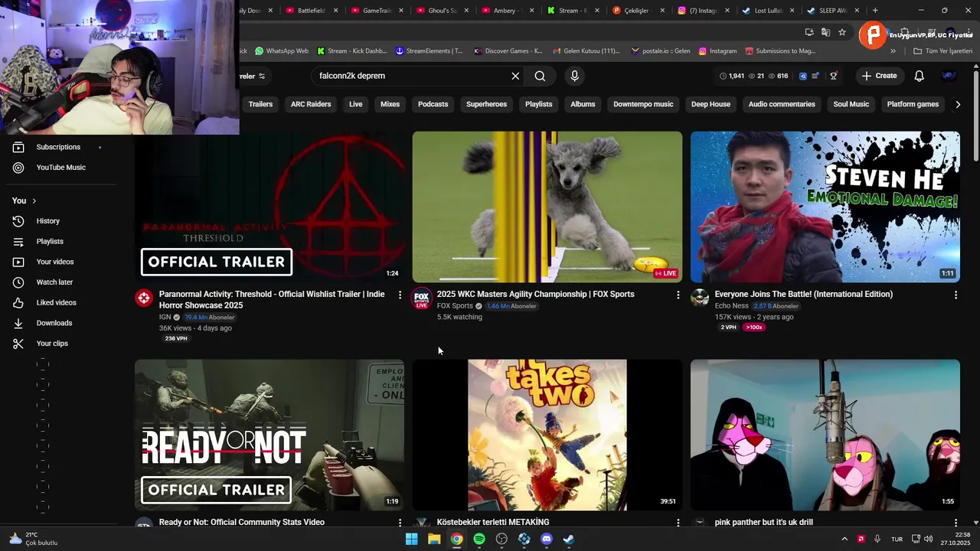Expand the bookmarks bar overflow chevron
Screen dimensions: 980x551
click(x=893, y=51)
